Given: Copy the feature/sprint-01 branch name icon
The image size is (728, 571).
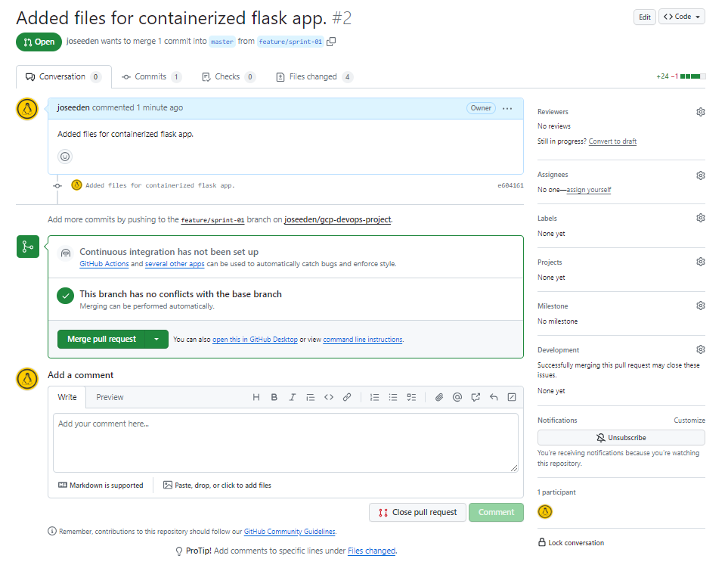Looking at the screenshot, I should 331,42.
